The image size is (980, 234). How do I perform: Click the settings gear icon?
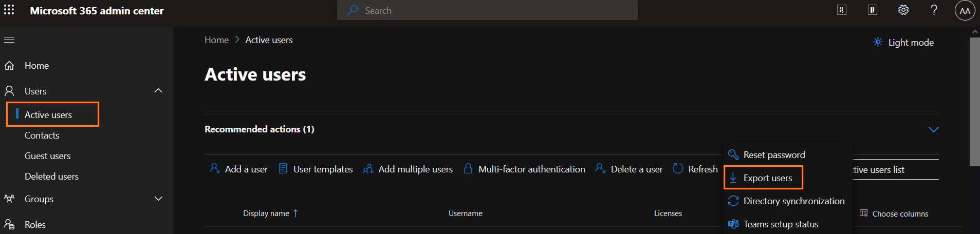[903, 10]
